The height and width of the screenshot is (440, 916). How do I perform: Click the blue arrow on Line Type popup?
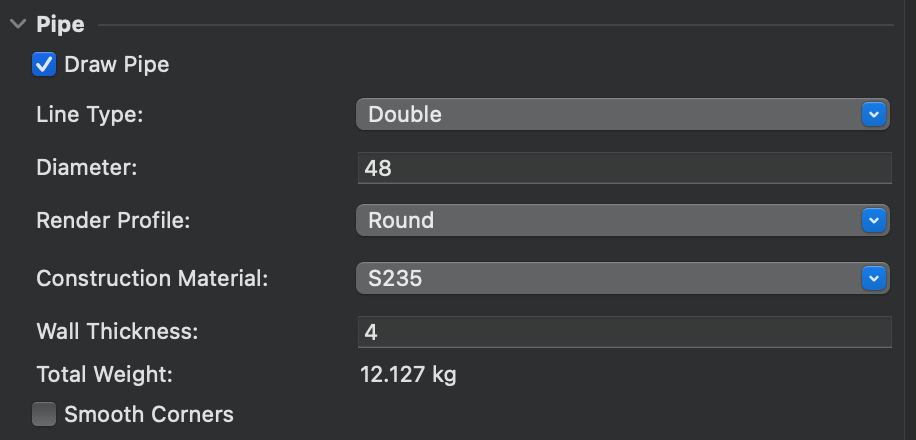pos(874,115)
